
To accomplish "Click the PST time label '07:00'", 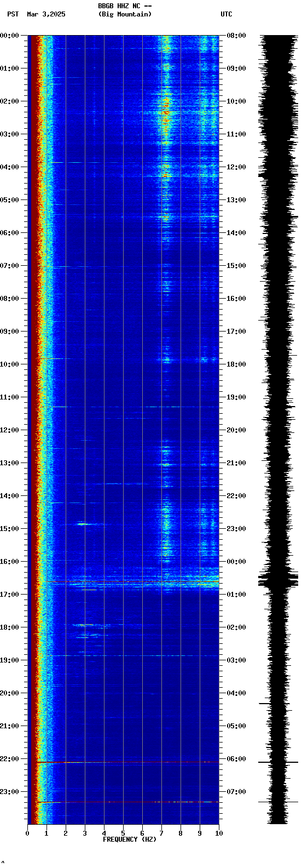I will click(9, 266).
